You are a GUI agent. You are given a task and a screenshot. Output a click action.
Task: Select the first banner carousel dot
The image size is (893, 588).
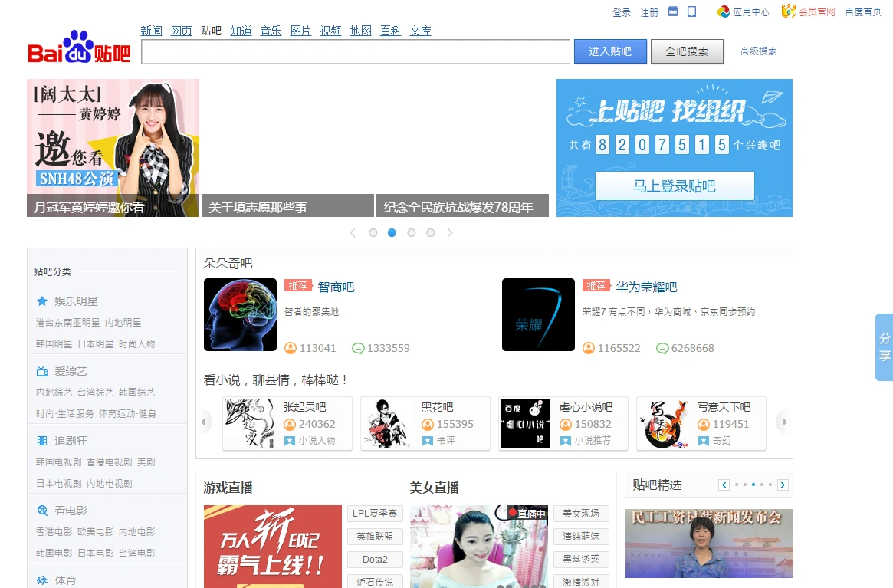coord(373,232)
